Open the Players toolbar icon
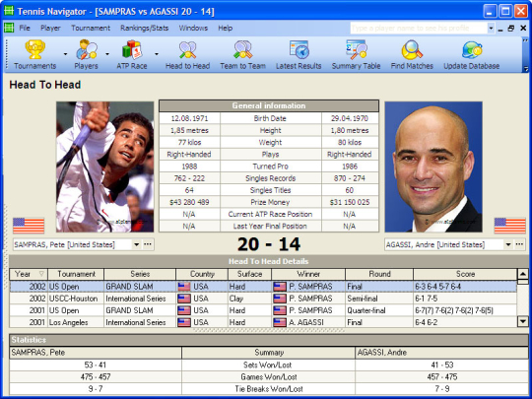The height and width of the screenshot is (399, 532). 86,54
